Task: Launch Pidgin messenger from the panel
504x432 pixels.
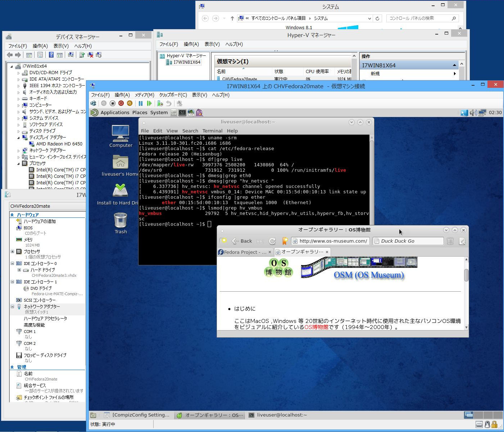Action: 199,113
